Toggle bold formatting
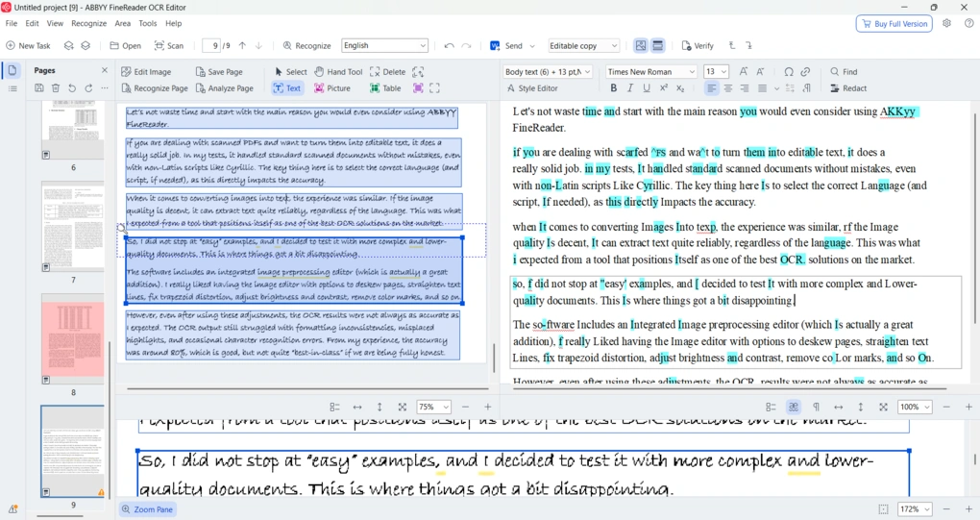980x520 pixels. coord(613,88)
